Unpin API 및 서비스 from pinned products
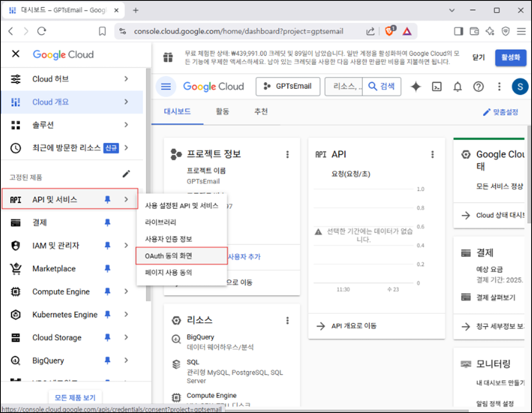Image resolution: width=532 pixels, height=413 pixels. [107, 199]
